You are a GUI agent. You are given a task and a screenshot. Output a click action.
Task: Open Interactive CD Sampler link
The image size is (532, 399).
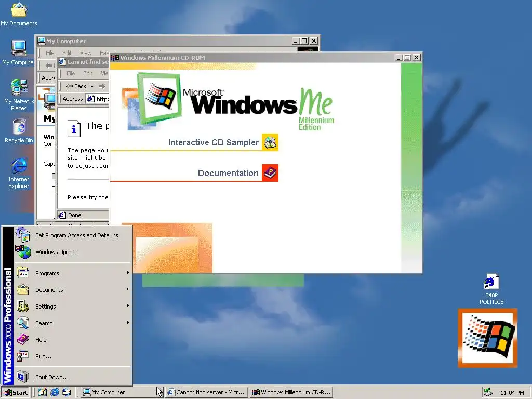pyautogui.click(x=214, y=142)
